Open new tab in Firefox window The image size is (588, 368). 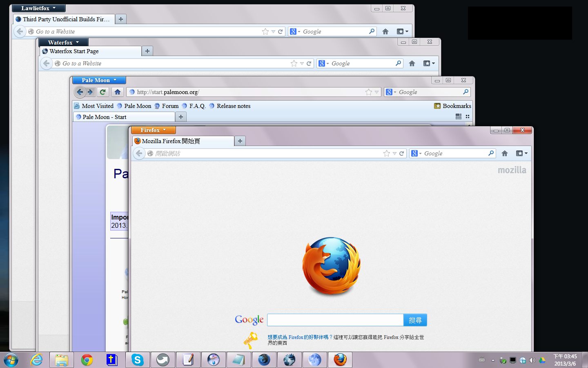point(240,141)
